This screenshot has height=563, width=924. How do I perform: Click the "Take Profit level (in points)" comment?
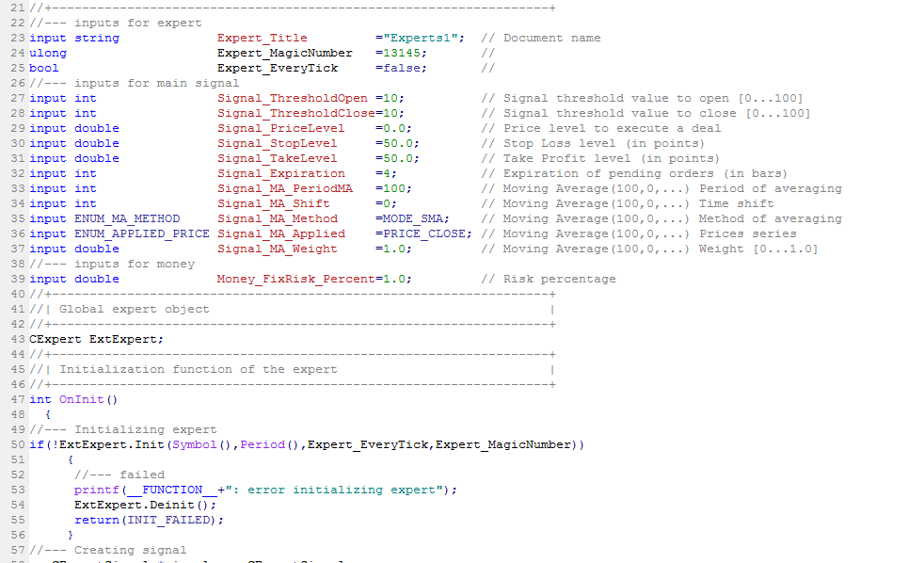[x=611, y=158]
